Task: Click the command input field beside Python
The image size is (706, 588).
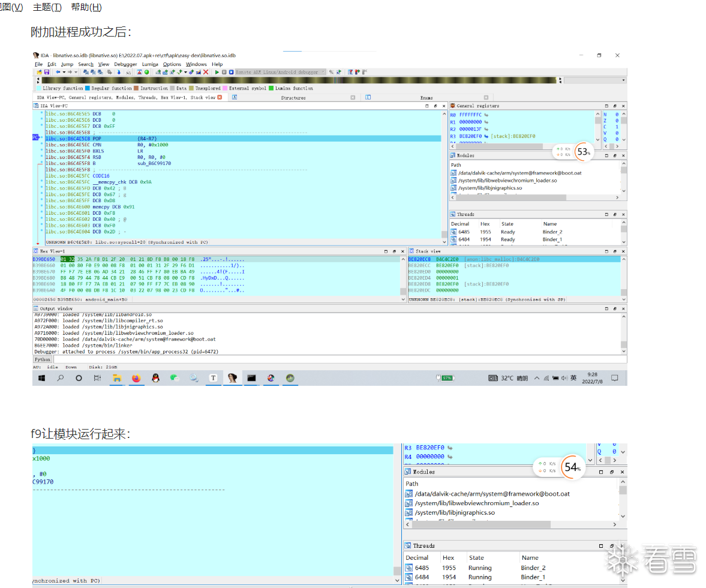Action: point(340,359)
